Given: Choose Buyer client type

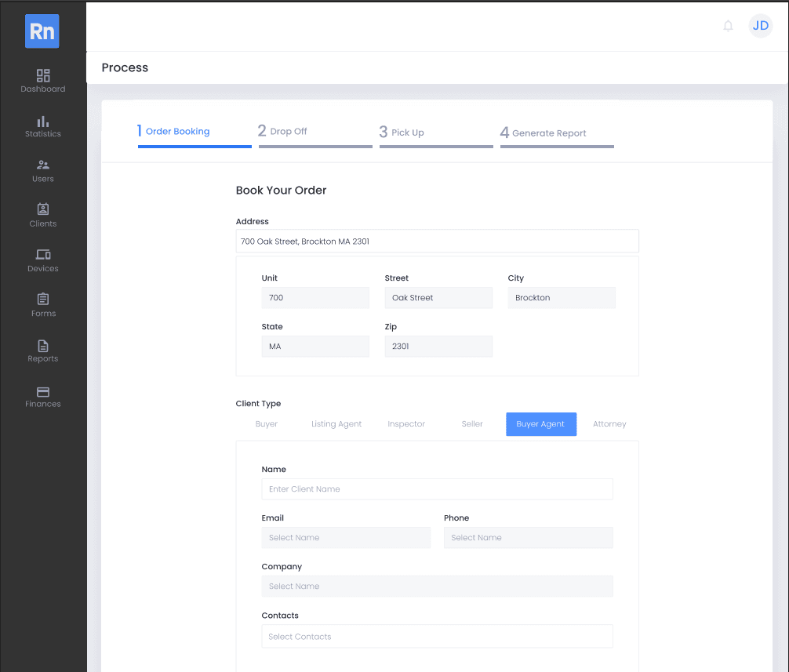Looking at the screenshot, I should point(267,424).
